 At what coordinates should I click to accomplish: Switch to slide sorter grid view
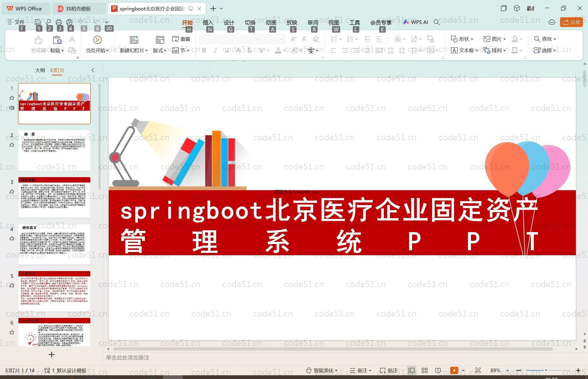424,370
